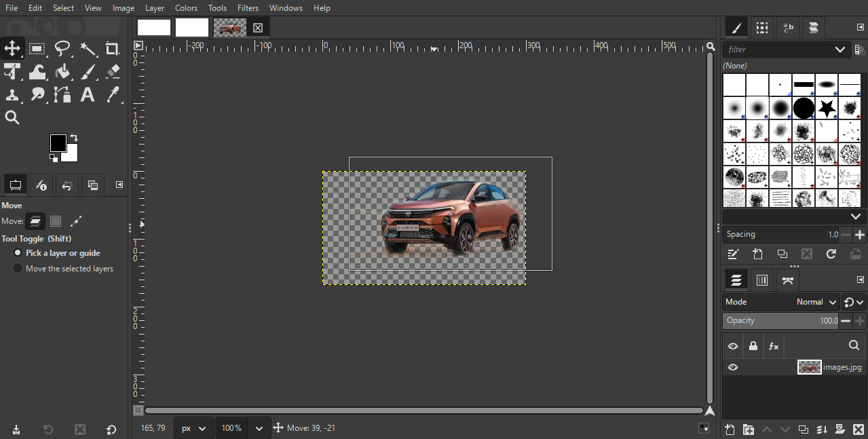
Task: Pick the Eraser tool
Action: pos(113,72)
